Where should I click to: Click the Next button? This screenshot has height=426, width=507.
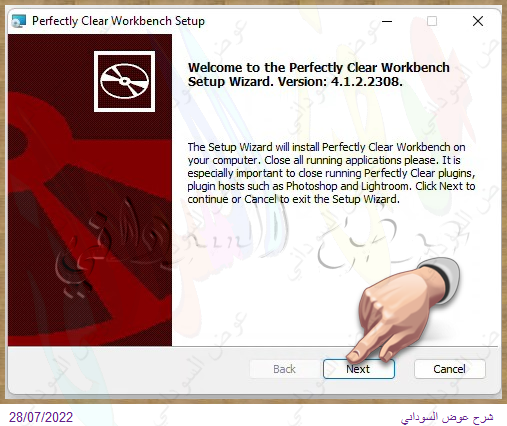point(359,369)
